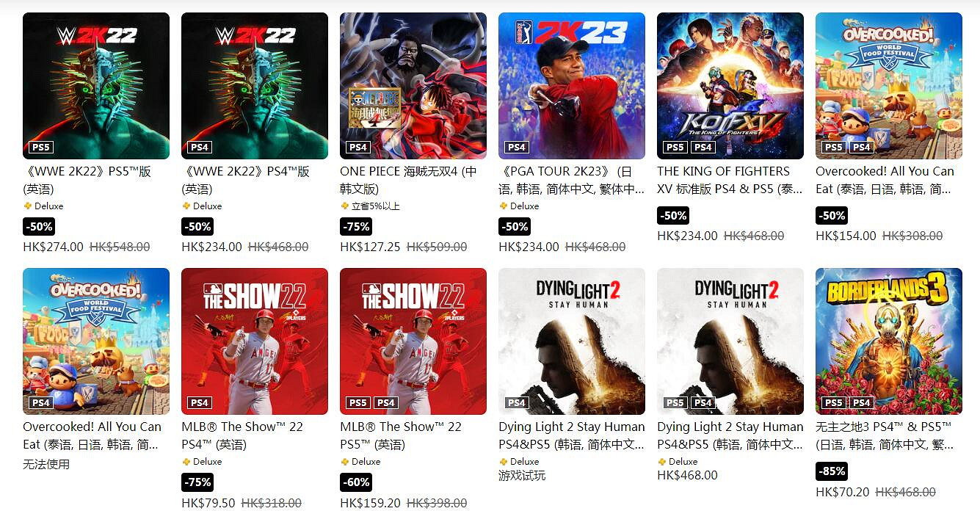Viewport: 980px width, 511px height.
Task: Click the 无法使用 label under Overcooked PS4
Action: 46,464
